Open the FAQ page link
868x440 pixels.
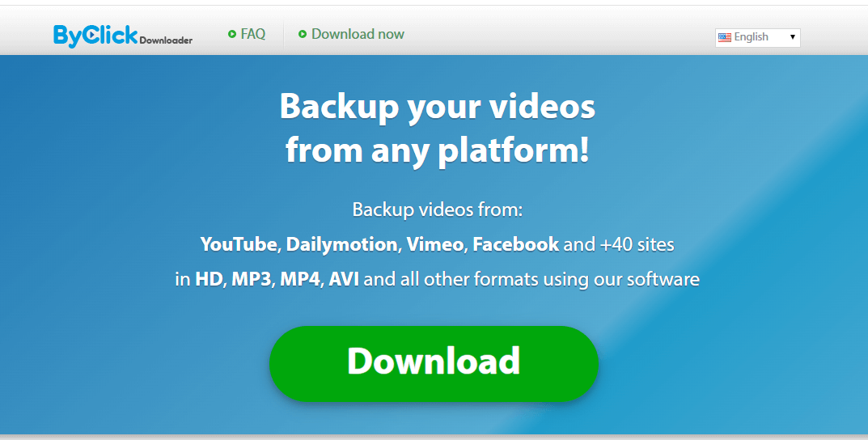253,34
